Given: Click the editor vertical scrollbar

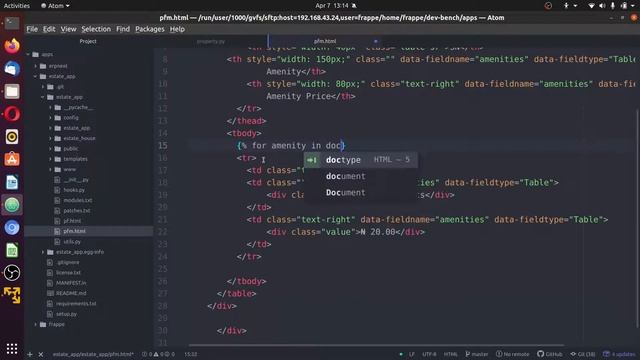Looking at the screenshot, I should point(637,219).
